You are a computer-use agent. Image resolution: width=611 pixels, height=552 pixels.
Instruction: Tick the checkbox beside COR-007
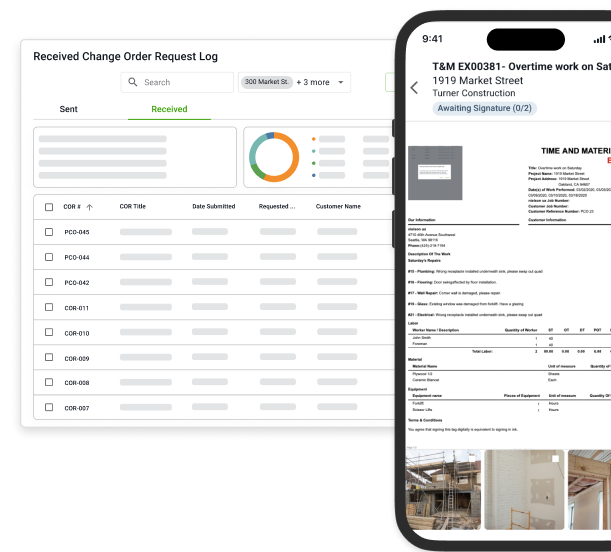[48, 408]
